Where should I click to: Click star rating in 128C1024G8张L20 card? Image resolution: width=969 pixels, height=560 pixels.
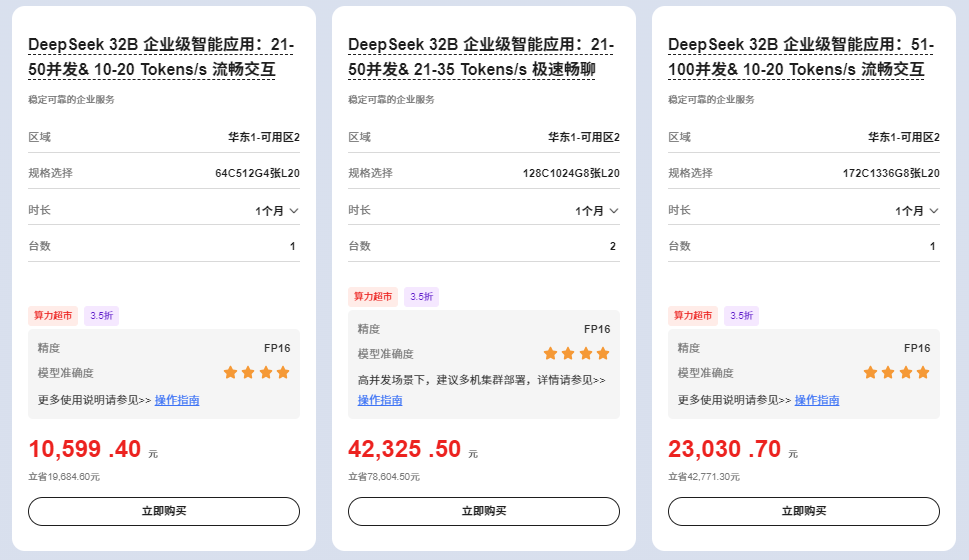(x=577, y=354)
